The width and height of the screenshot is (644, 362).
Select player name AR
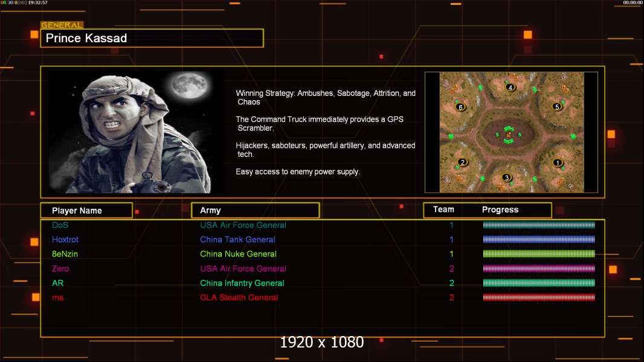pyautogui.click(x=57, y=283)
